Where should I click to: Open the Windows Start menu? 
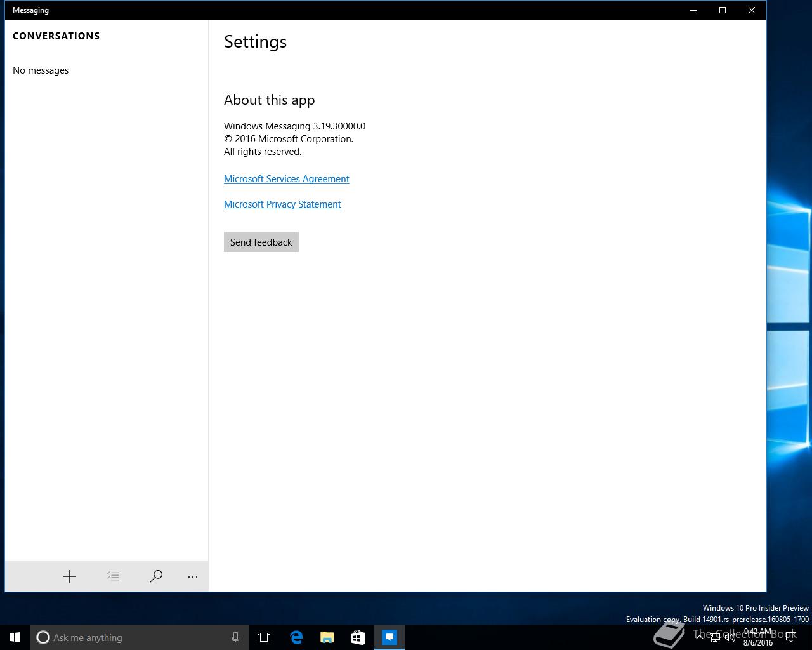(15, 637)
